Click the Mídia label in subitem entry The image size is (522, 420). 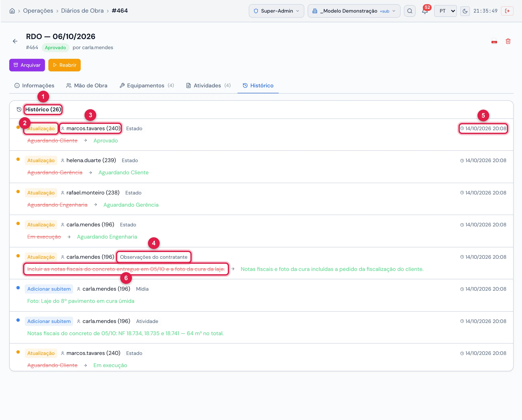point(142,289)
